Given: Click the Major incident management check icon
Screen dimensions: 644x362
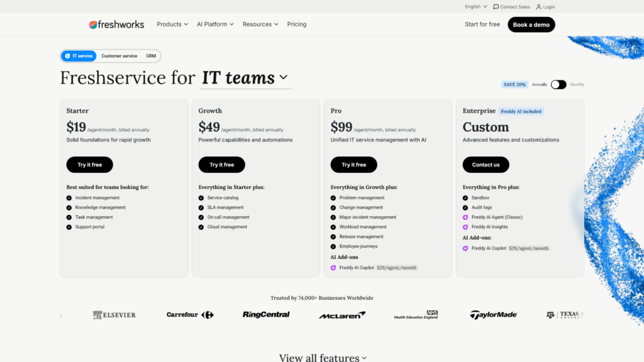Looking at the screenshot, I should point(333,217).
